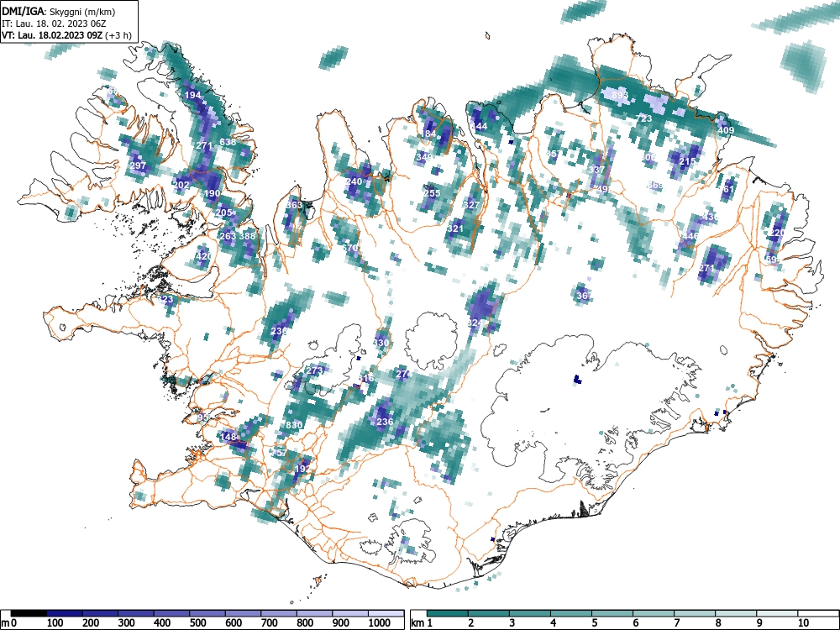Click the km legend swatch between 5 and 6
Image resolution: width=840 pixels, height=630 pixels.
612,613
